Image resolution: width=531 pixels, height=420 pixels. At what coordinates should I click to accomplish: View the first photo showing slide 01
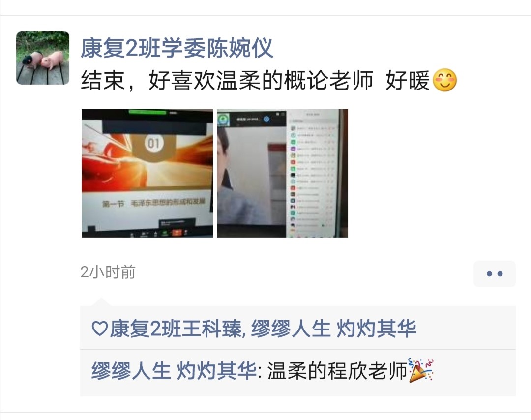tap(147, 173)
